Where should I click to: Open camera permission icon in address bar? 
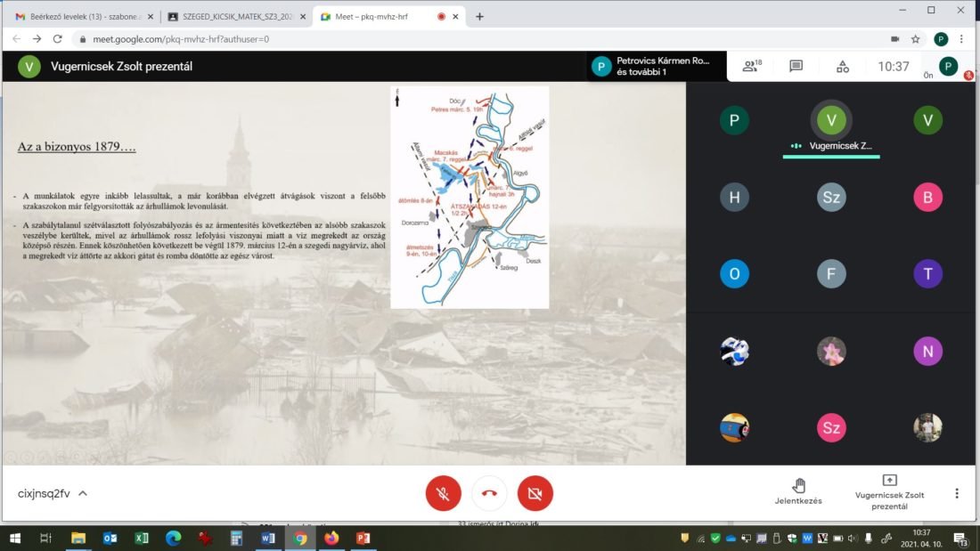pos(895,39)
